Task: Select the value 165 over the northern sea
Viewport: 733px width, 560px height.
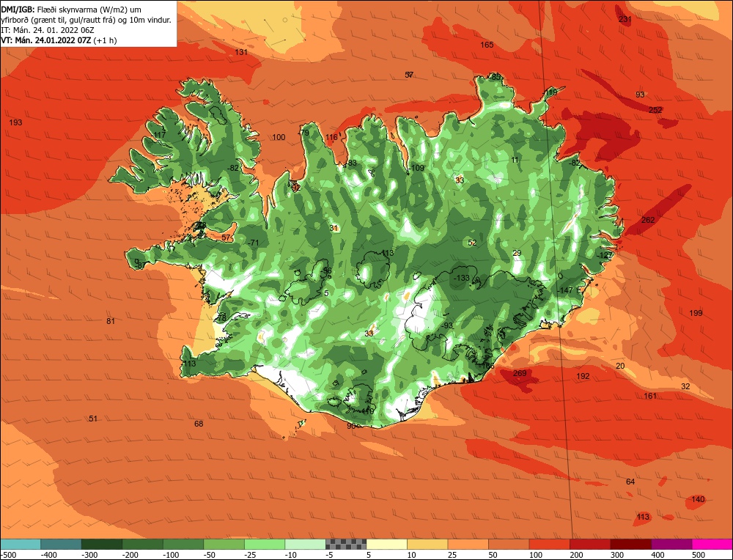Action: (x=487, y=45)
